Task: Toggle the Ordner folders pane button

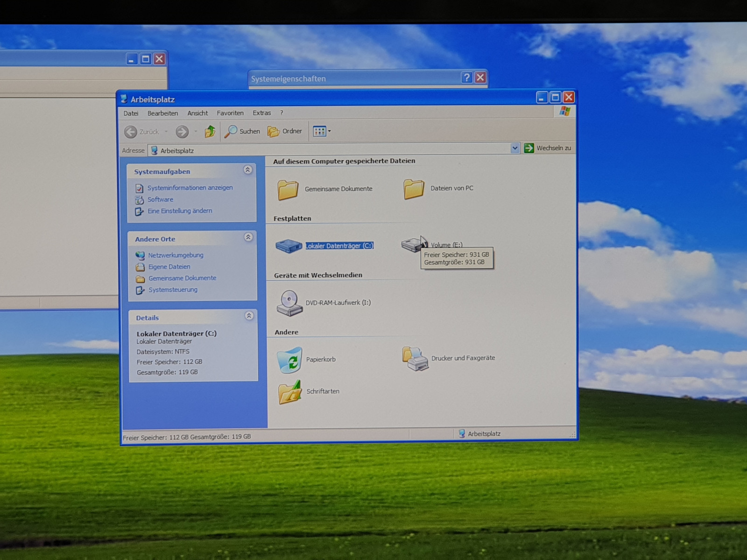Action: coord(285,132)
